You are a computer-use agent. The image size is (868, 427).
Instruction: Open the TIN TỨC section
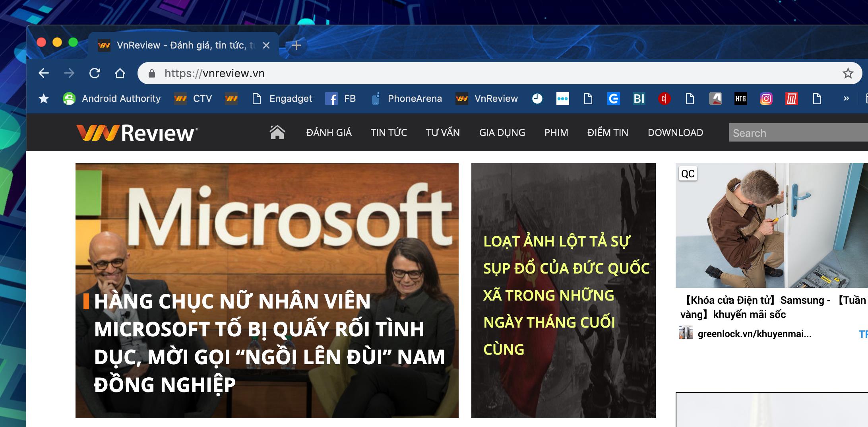click(x=388, y=132)
